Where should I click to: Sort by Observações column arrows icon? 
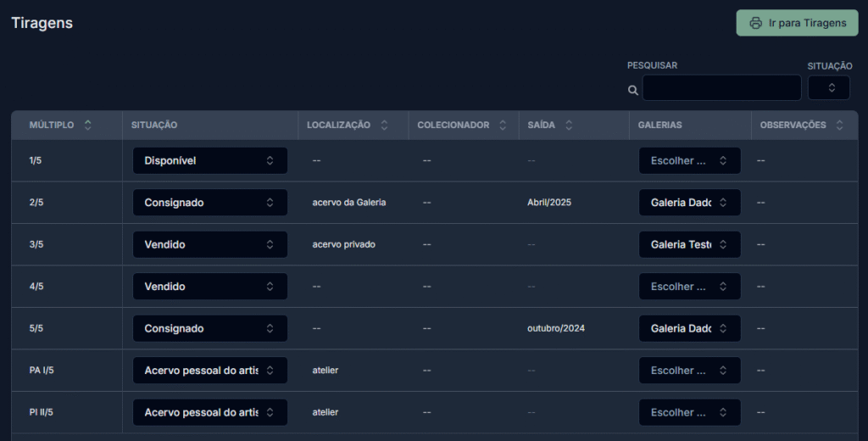(x=839, y=125)
